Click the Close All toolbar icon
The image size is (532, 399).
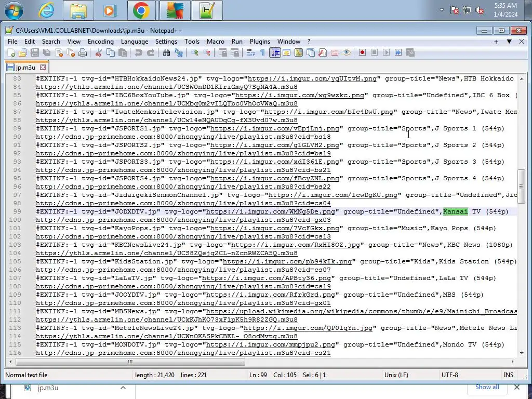[71, 52]
